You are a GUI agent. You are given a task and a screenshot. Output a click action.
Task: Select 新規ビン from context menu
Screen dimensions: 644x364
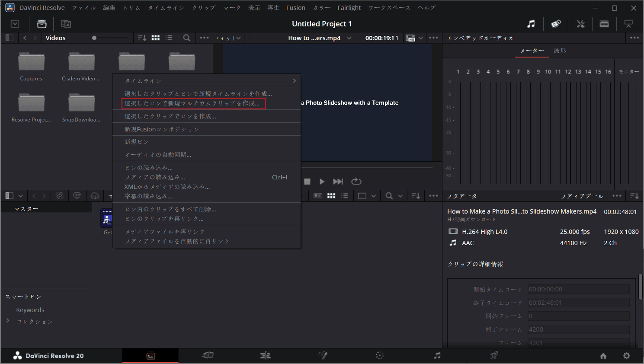(137, 142)
